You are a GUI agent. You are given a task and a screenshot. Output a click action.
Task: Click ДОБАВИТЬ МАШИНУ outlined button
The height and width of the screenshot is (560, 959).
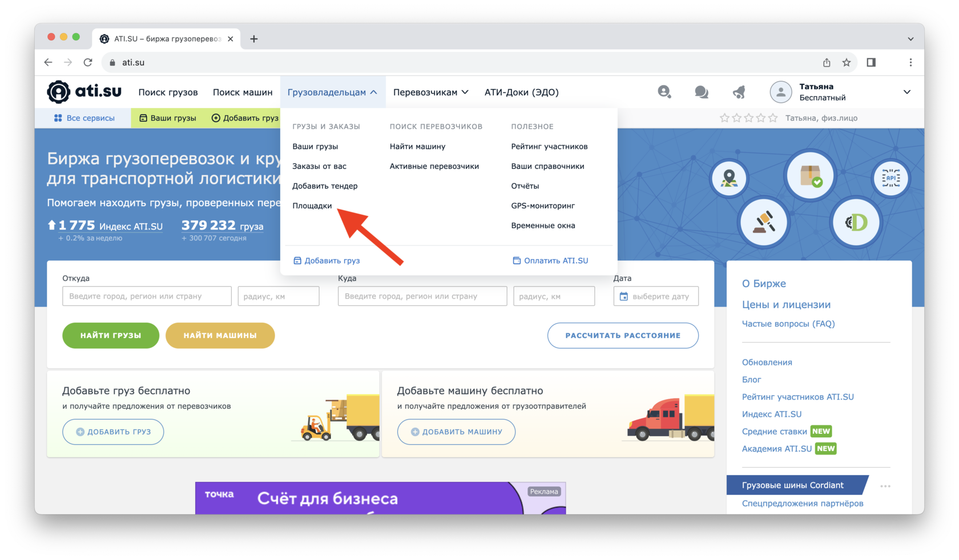click(x=456, y=432)
